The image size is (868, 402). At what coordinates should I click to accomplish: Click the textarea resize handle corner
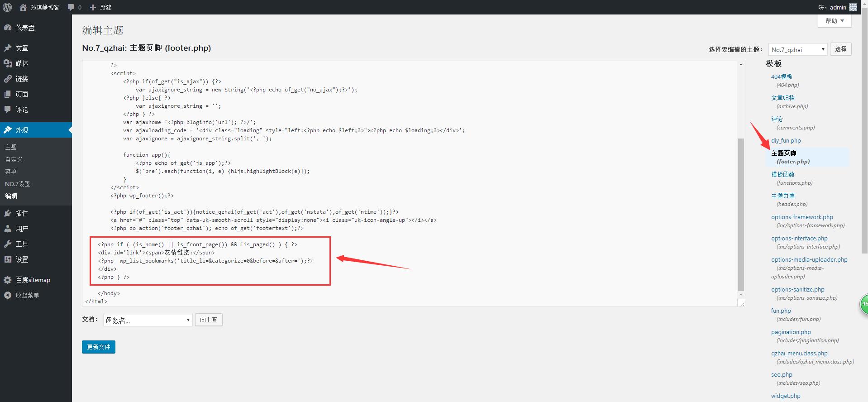(742, 304)
